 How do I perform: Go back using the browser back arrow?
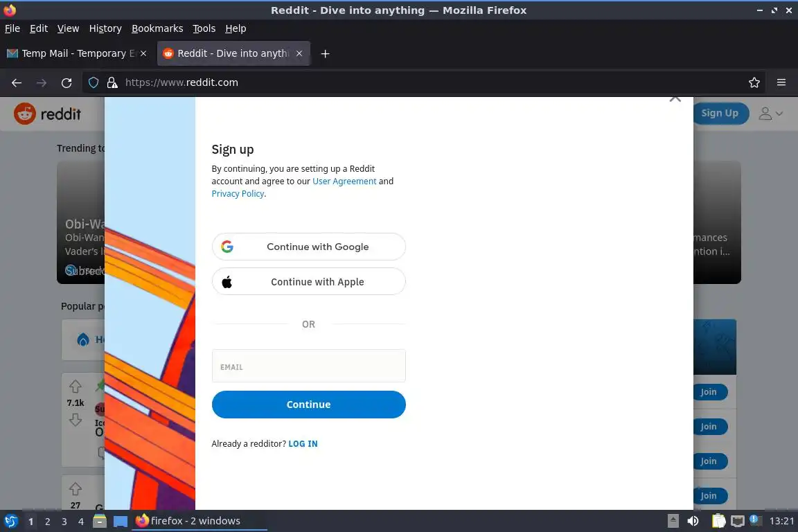17,82
